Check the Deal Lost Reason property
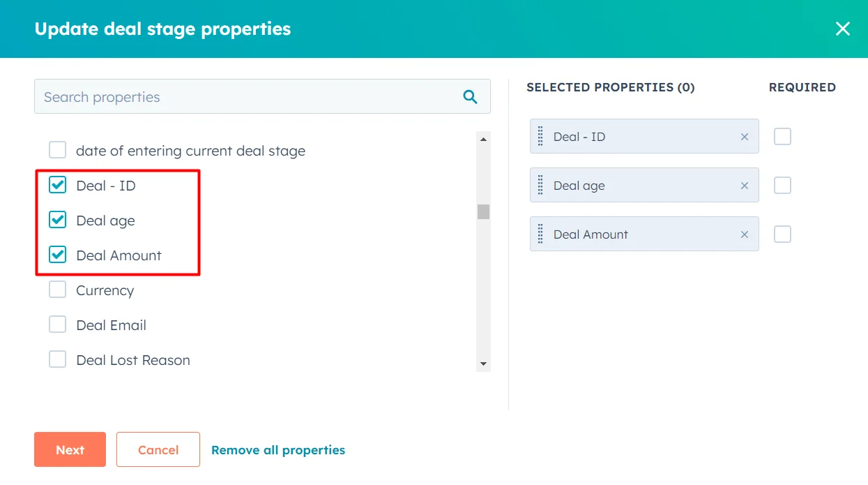The image size is (868, 485). [57, 359]
